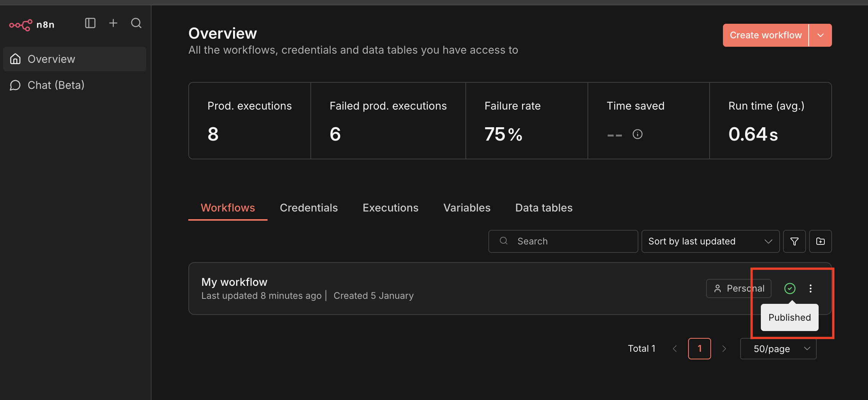868x400 pixels.
Task: Click the n8n logo
Action: point(32,25)
